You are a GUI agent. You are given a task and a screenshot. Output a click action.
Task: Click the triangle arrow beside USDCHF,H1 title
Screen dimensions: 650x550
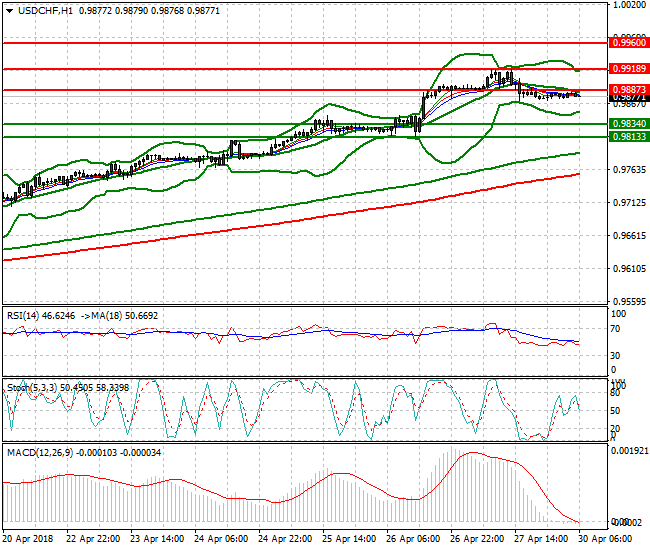tap(10, 11)
